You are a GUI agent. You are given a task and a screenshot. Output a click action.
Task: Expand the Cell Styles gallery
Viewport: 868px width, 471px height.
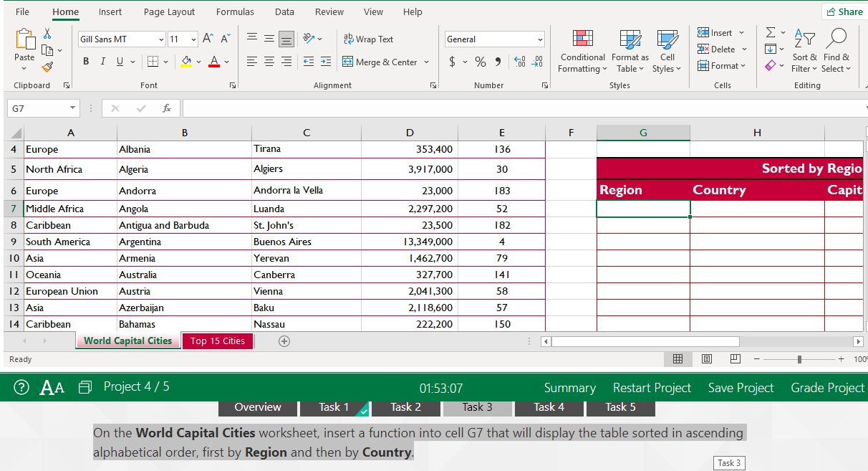click(667, 52)
